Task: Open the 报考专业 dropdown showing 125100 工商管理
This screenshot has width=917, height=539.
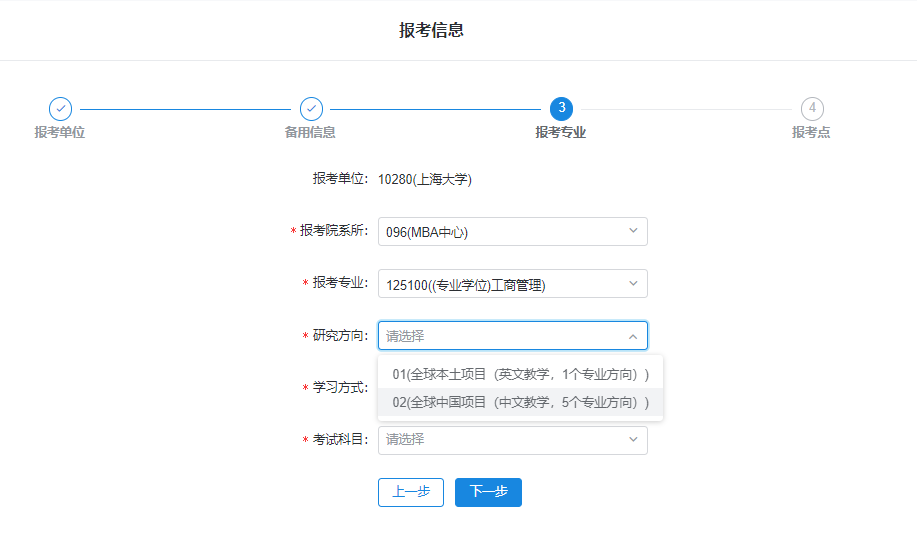Action: tap(513, 284)
